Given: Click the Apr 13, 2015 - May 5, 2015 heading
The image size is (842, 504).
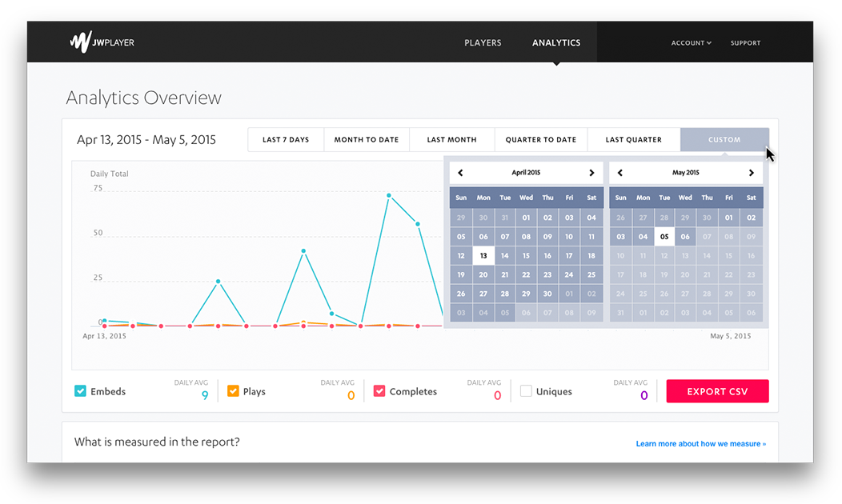Looking at the screenshot, I should point(146,139).
